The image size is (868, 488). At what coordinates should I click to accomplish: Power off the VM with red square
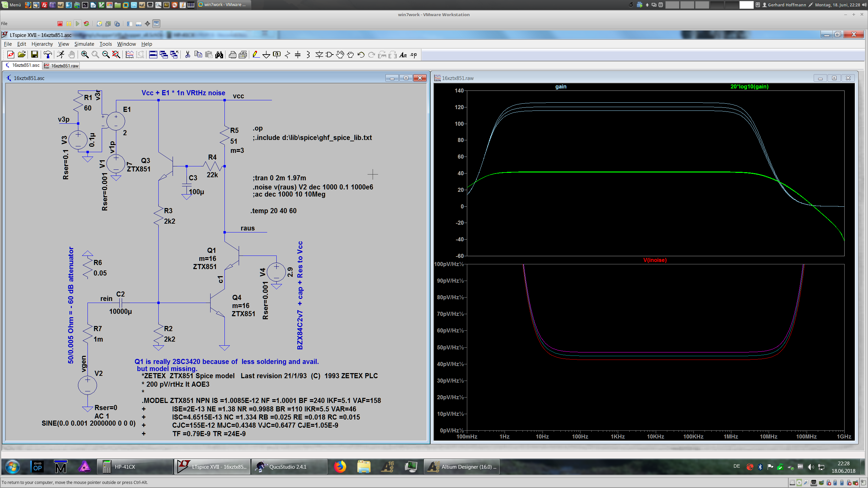coord(60,24)
